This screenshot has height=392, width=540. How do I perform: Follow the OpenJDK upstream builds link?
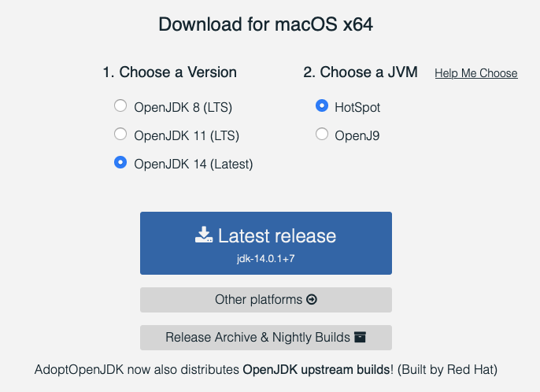coord(316,369)
